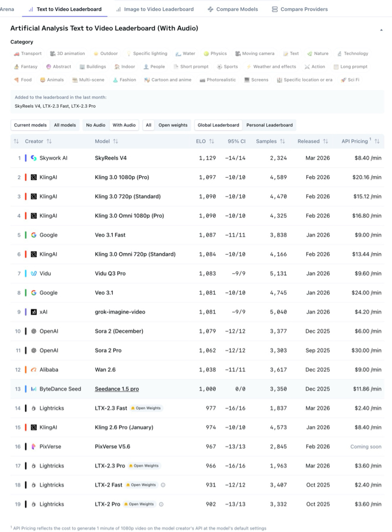392x532 pixels.
Task: Click info icon next to LTX-2 Fast
Action: pyautogui.click(x=163, y=485)
